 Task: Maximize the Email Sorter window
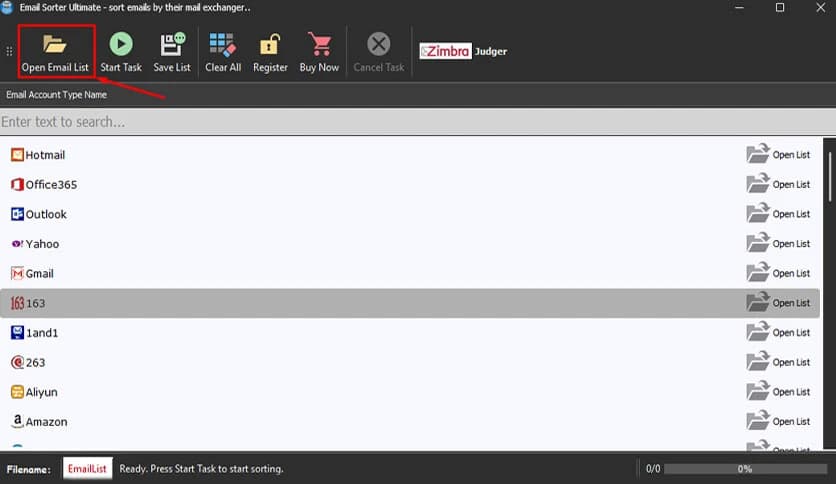tap(779, 7)
